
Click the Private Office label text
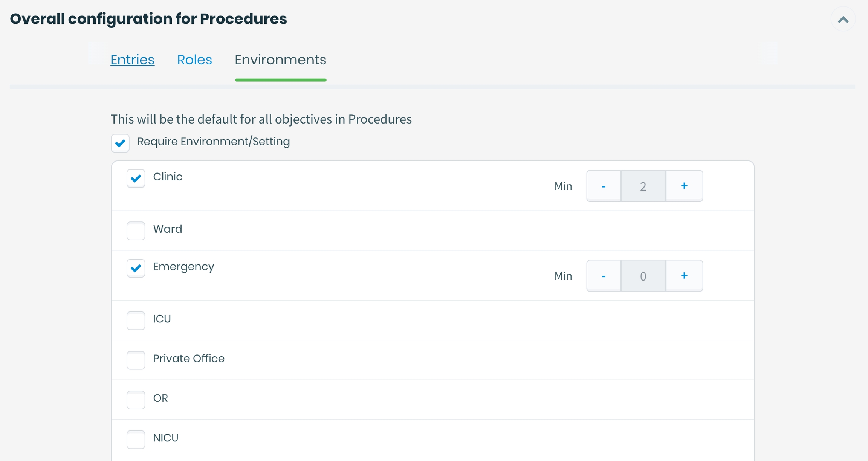click(188, 359)
